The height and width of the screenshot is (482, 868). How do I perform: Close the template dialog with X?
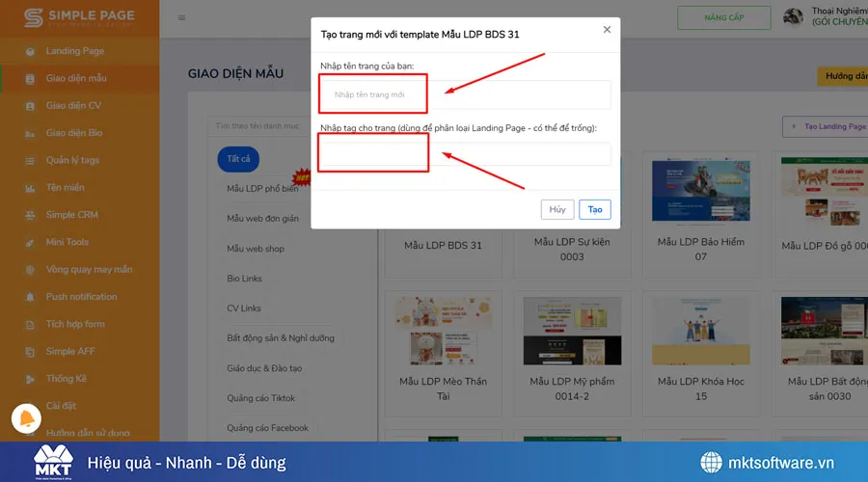(607, 30)
